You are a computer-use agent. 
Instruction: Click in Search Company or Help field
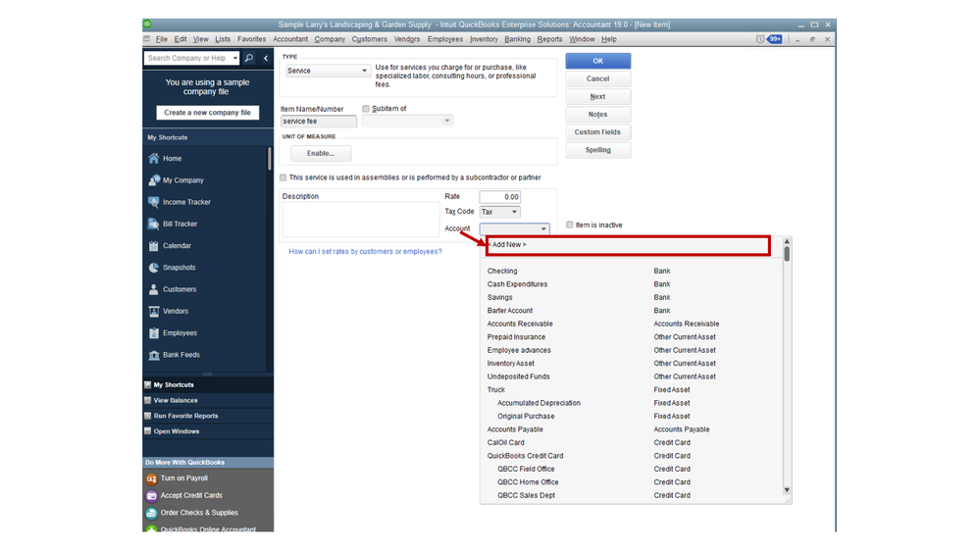(187, 58)
